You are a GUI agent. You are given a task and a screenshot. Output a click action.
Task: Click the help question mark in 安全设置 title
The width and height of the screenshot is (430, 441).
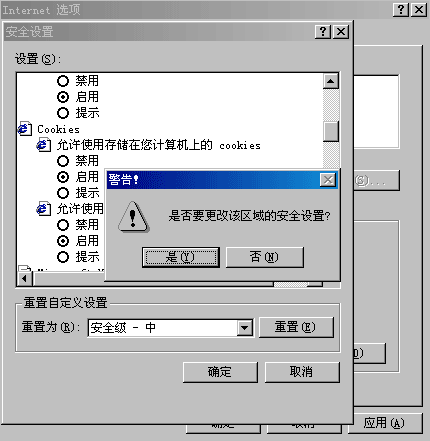[323, 32]
